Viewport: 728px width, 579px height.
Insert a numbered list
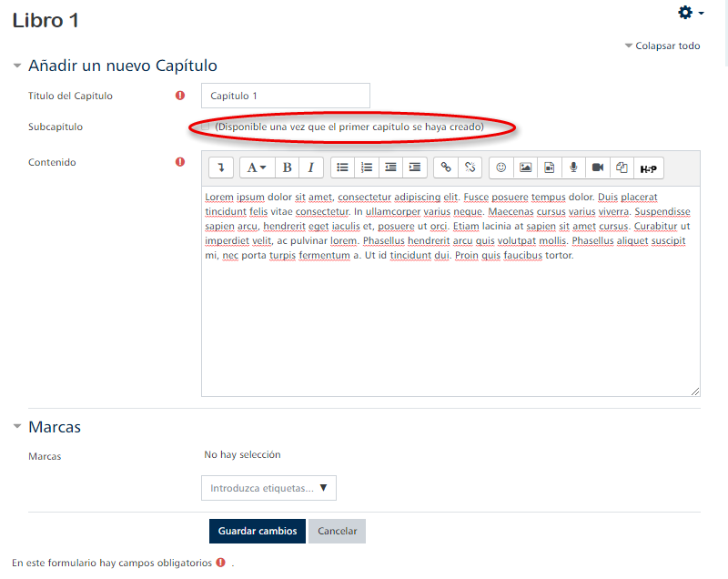coord(367,168)
